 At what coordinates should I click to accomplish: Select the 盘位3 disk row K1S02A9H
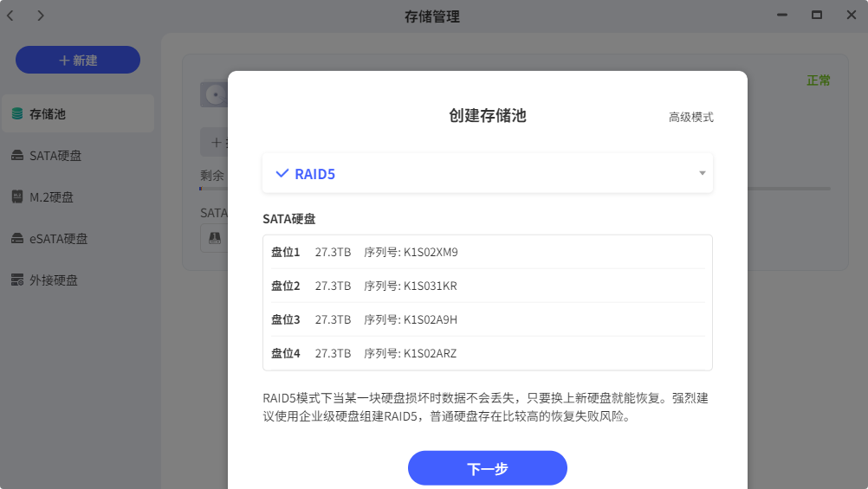point(487,319)
